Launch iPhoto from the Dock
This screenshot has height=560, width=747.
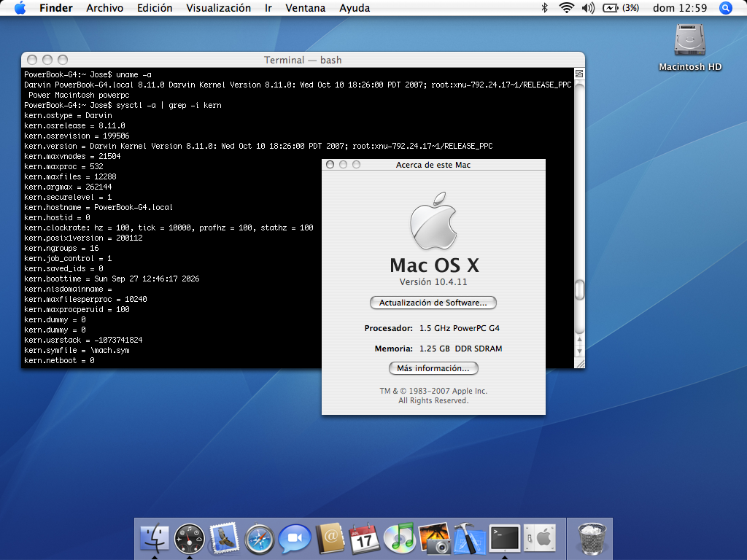435,539
